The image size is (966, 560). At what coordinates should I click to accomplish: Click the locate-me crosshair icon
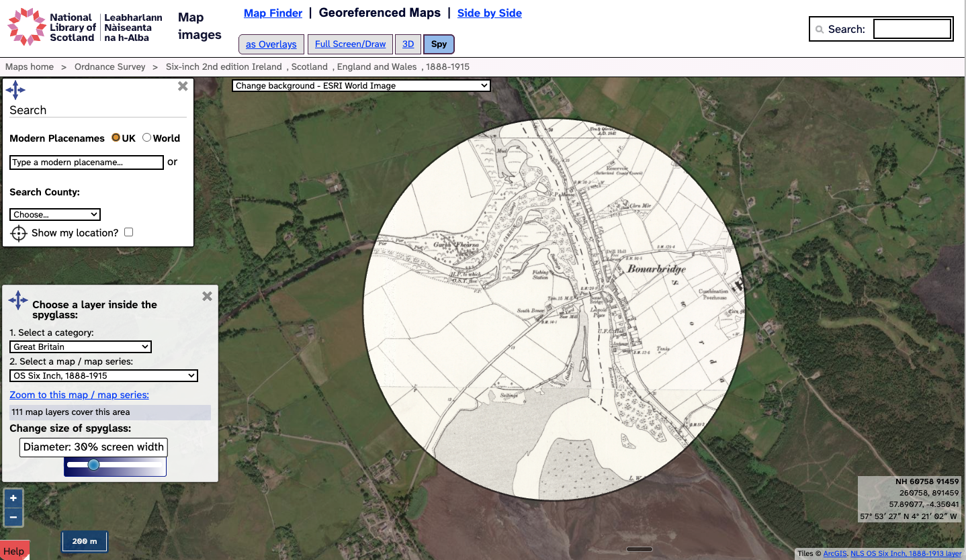(x=19, y=233)
